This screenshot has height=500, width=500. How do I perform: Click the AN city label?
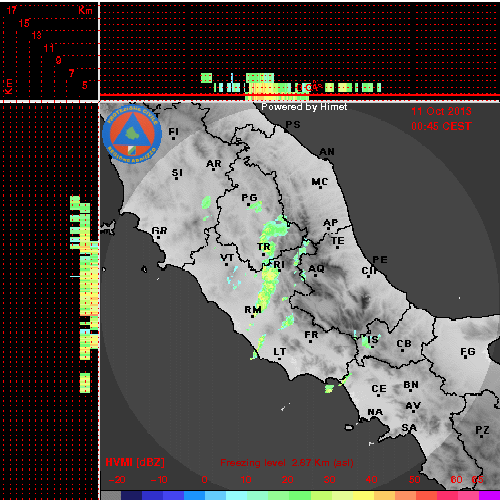click(327, 152)
